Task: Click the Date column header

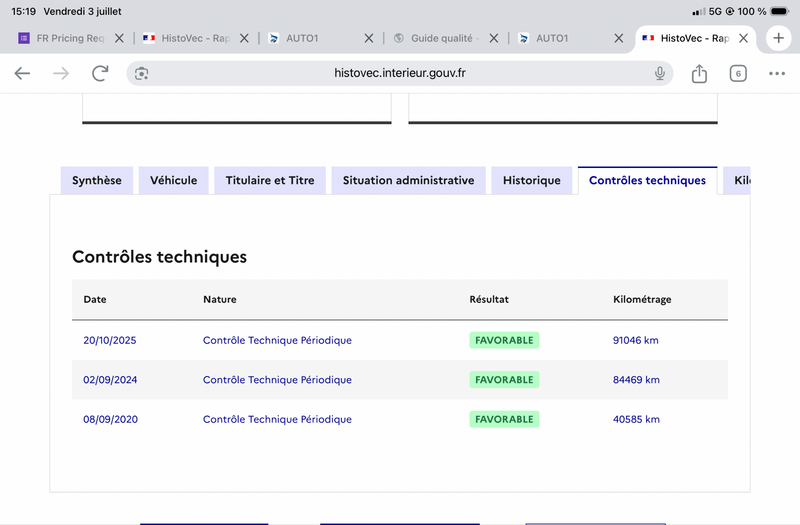Action: coord(95,299)
